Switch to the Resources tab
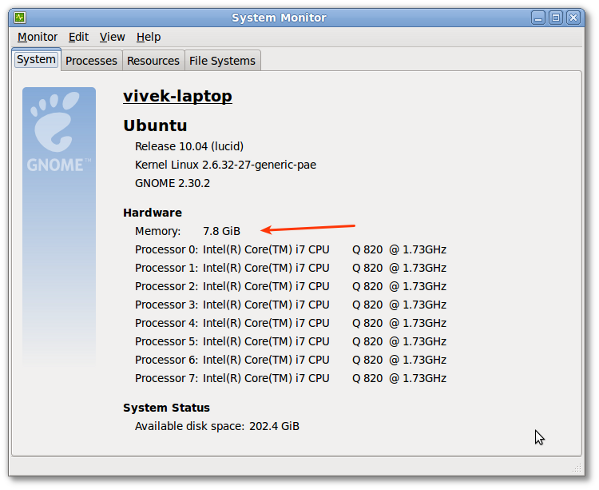Screen dimensions: 599x490 (153, 61)
